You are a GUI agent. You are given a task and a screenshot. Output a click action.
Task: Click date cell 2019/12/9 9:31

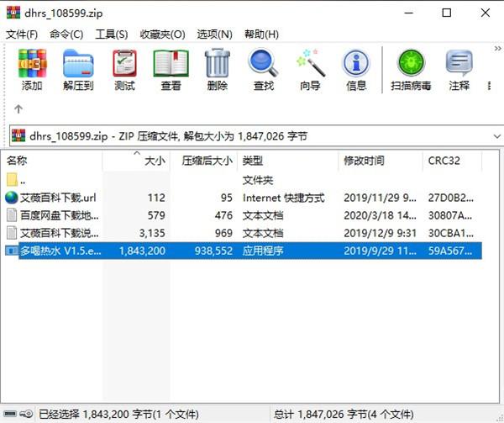pyautogui.click(x=380, y=233)
